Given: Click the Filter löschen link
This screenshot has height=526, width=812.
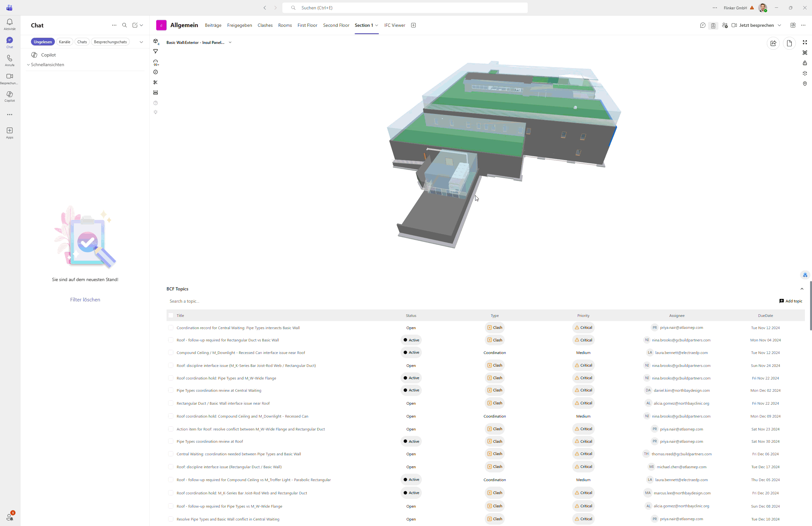Looking at the screenshot, I should (x=85, y=299).
